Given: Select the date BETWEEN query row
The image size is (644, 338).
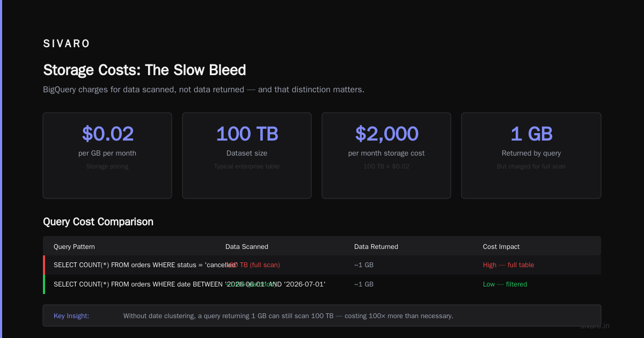Looking at the screenshot, I should [x=322, y=284].
